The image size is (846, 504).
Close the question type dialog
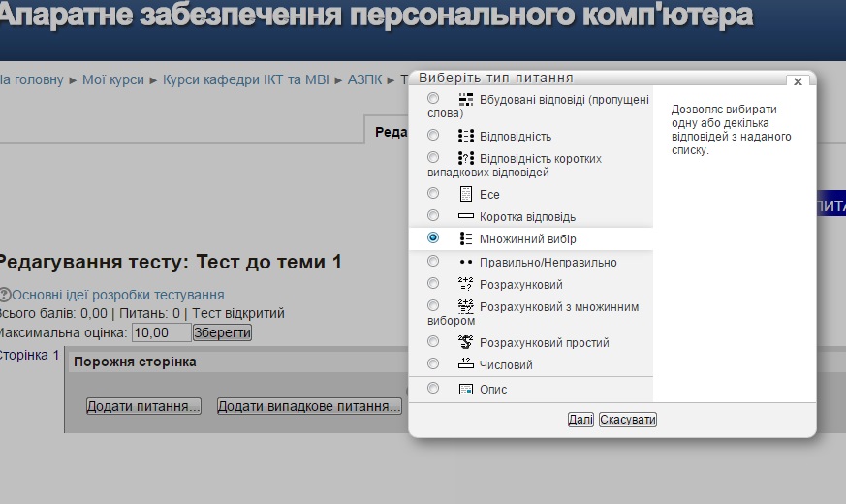click(798, 81)
